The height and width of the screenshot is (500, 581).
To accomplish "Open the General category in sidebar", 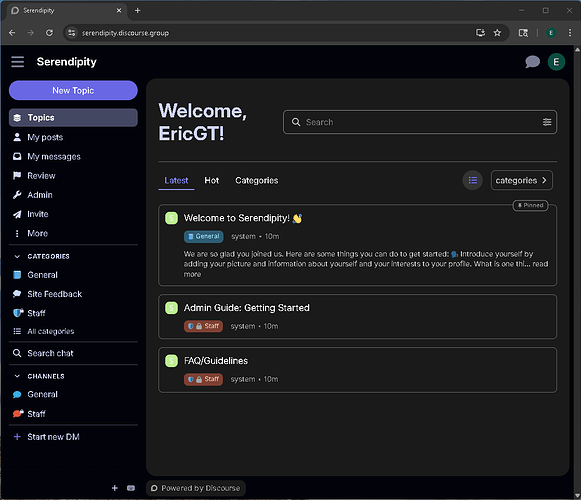I will tap(73, 275).
